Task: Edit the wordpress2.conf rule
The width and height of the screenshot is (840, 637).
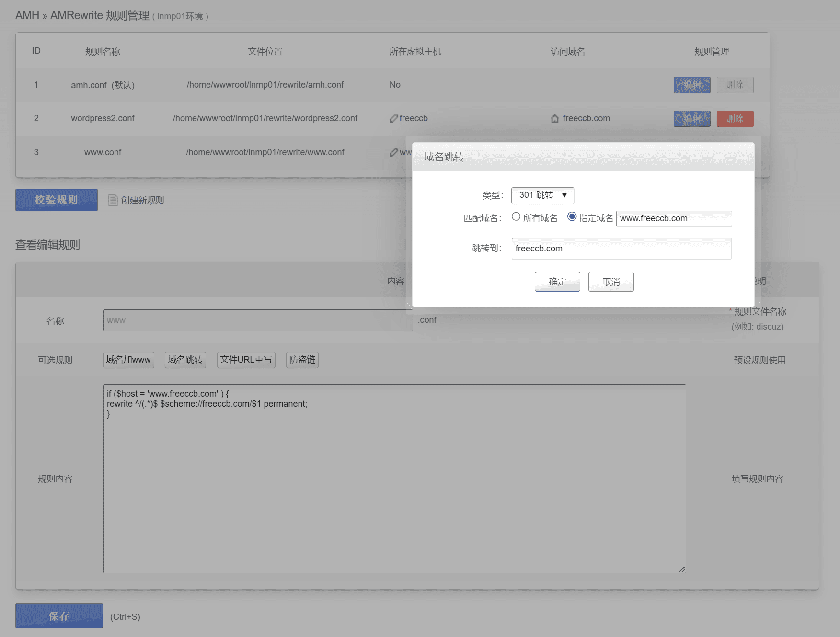Action: [691, 119]
